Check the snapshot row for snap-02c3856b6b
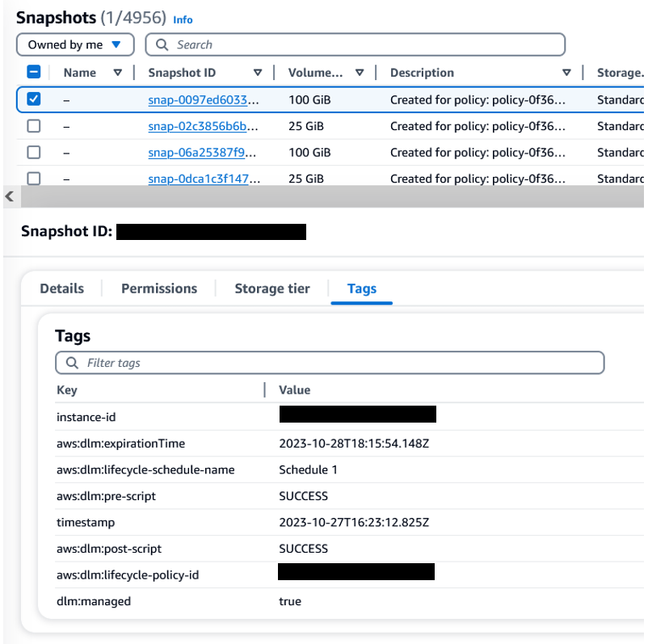648x644 pixels. [x=33, y=125]
